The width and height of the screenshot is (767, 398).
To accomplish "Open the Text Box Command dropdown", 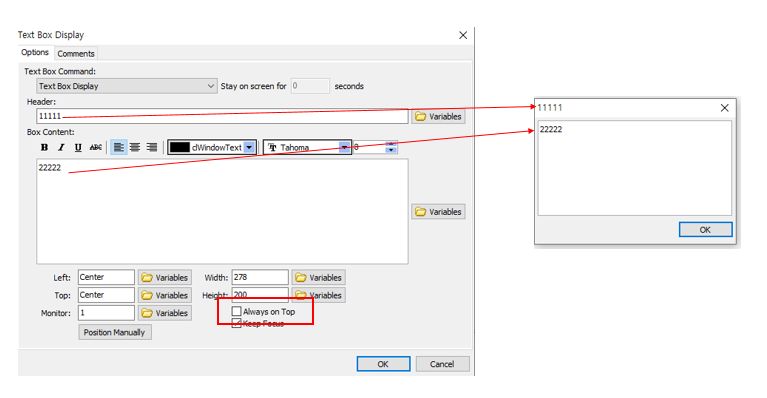I will pos(127,86).
